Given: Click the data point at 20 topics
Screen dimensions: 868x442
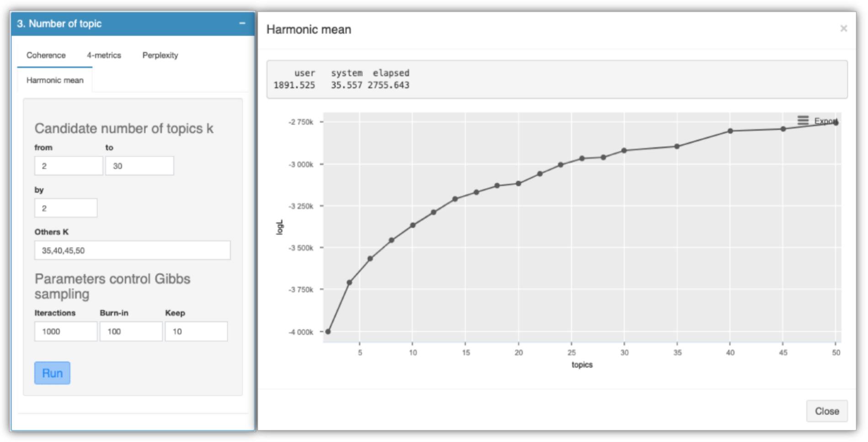Looking at the screenshot, I should (x=518, y=184).
